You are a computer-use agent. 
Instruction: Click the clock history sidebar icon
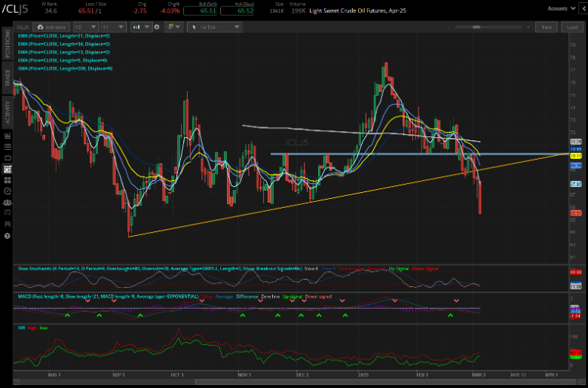pyautogui.click(x=7, y=191)
